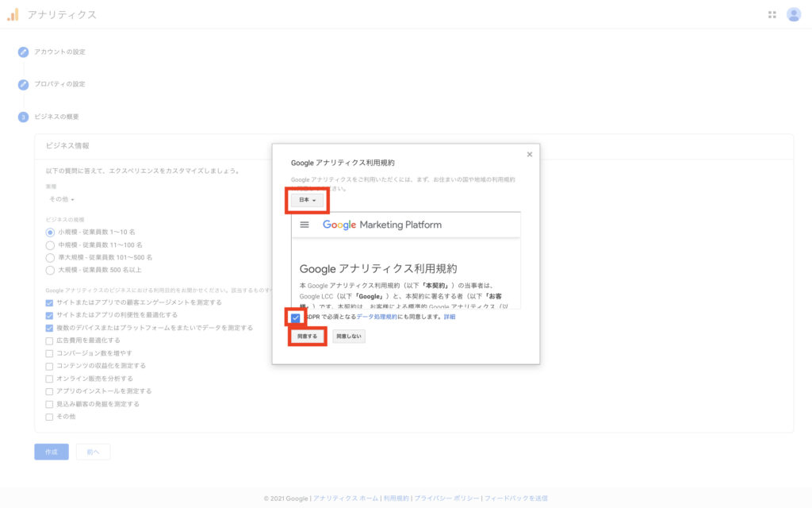The height and width of the screenshot is (508, 812).
Task: Open the データ処理規約 link
Action: [x=377, y=317]
